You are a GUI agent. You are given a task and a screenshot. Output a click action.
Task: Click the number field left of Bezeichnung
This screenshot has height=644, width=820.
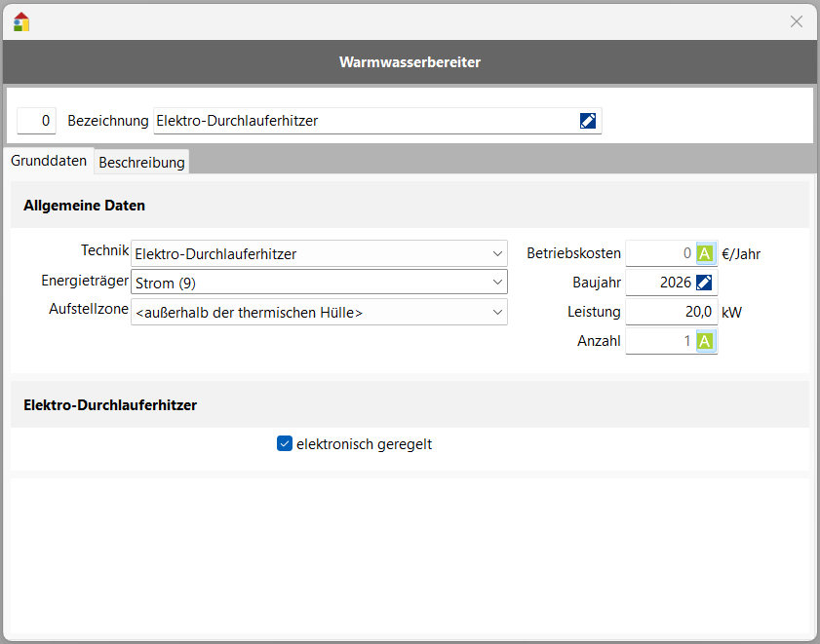coord(36,121)
